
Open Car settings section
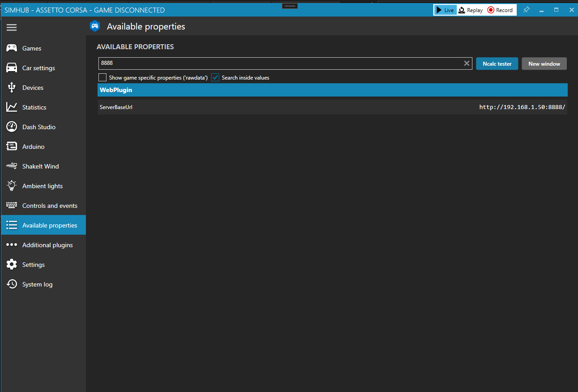coord(38,68)
